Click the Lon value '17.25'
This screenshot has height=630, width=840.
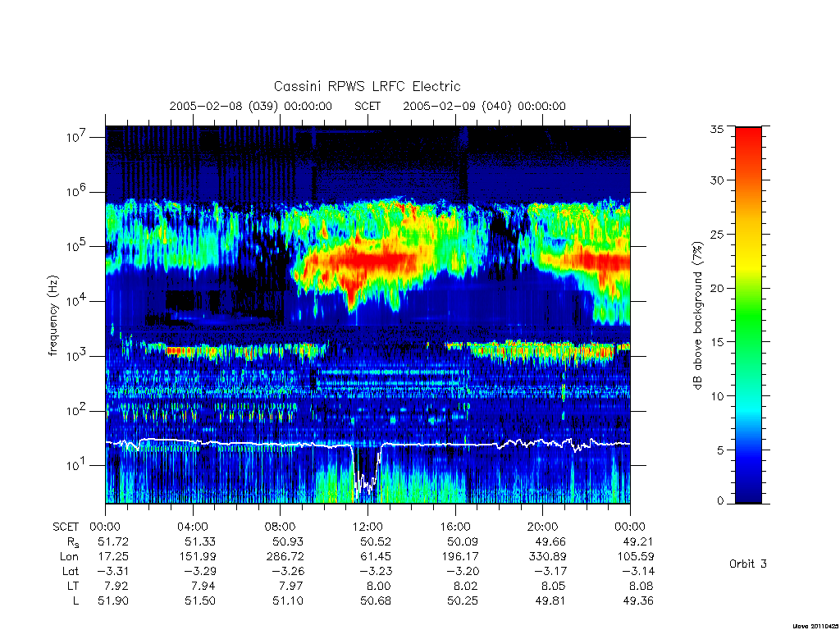tap(113, 557)
